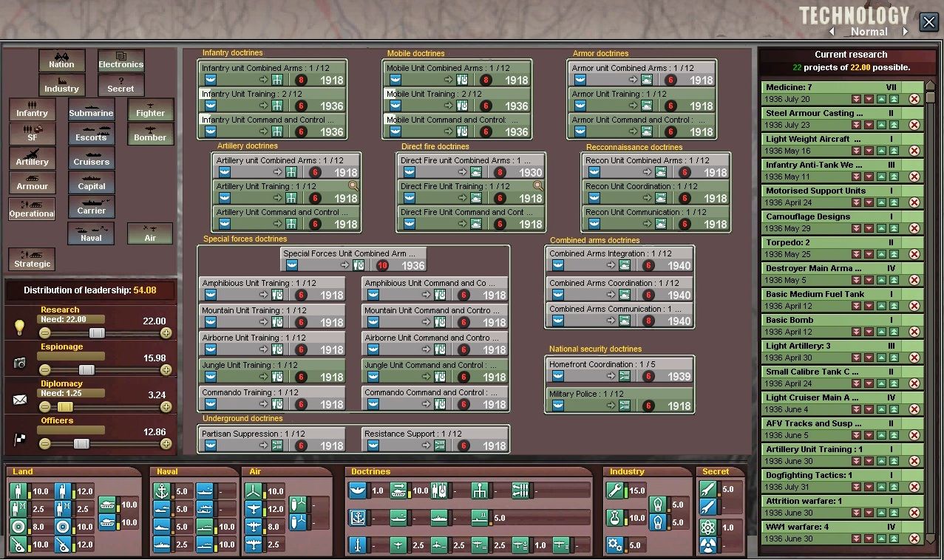Viewport: 944px width, 560px height.
Task: Open the Infantry technology tab
Action: [x=32, y=109]
